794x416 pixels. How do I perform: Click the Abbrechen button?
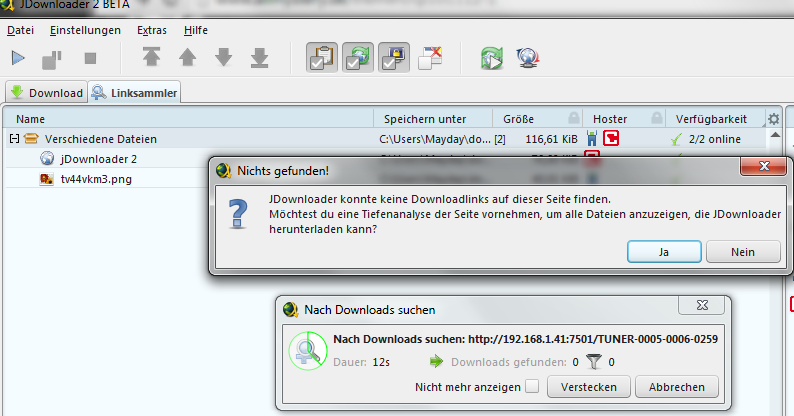(x=677, y=387)
